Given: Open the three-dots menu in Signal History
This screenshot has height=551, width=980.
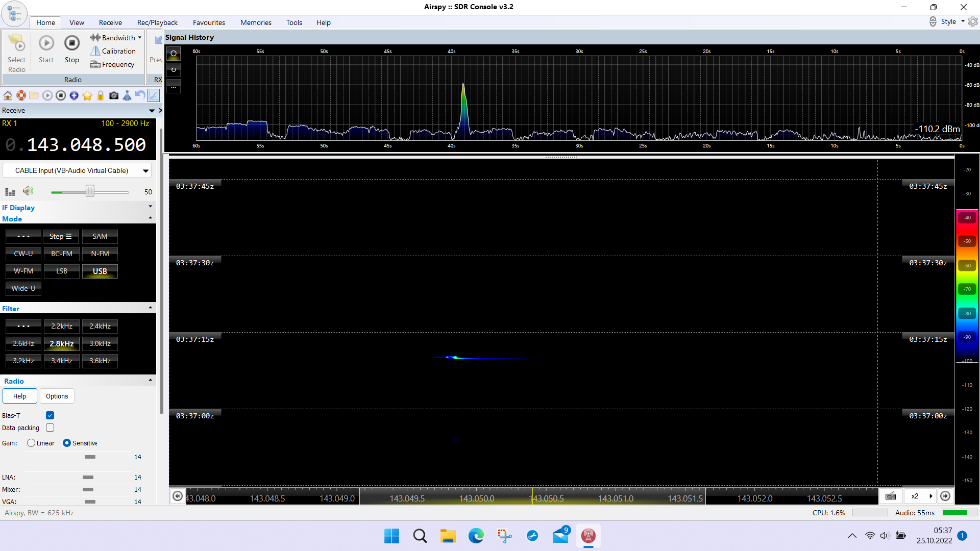Looking at the screenshot, I should [174, 87].
